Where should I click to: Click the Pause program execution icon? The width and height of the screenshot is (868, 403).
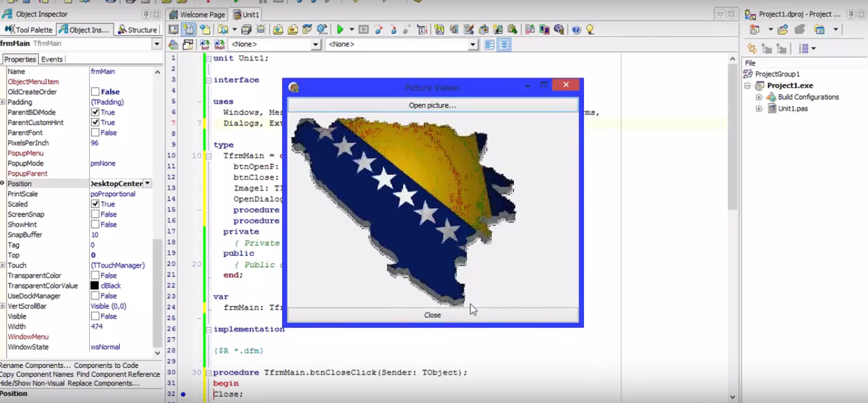(364, 29)
